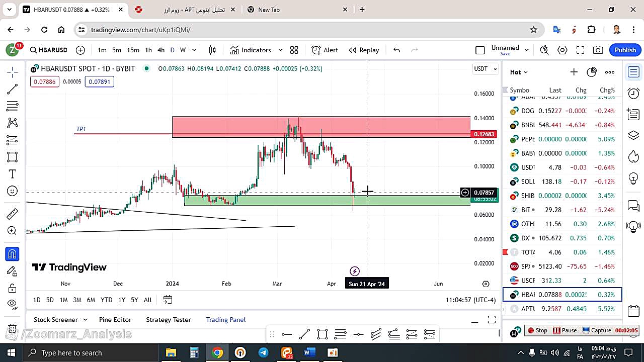Click the HBARUSD symbol search field
644x362 pixels.
[x=48, y=50]
